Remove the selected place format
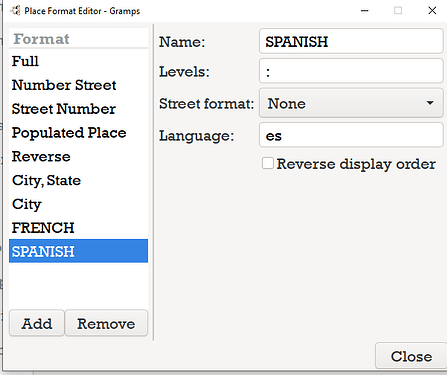 pos(106,323)
